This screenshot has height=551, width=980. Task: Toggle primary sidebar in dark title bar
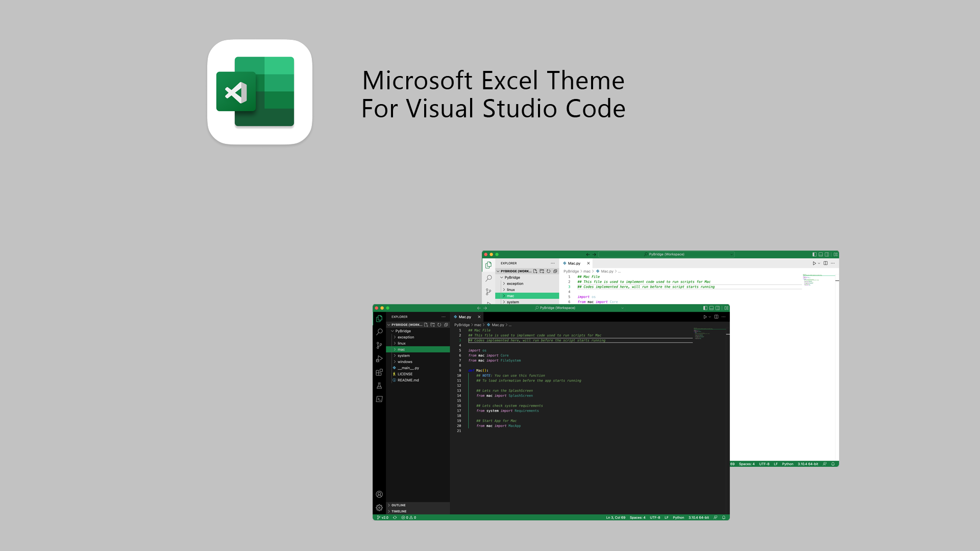(705, 308)
